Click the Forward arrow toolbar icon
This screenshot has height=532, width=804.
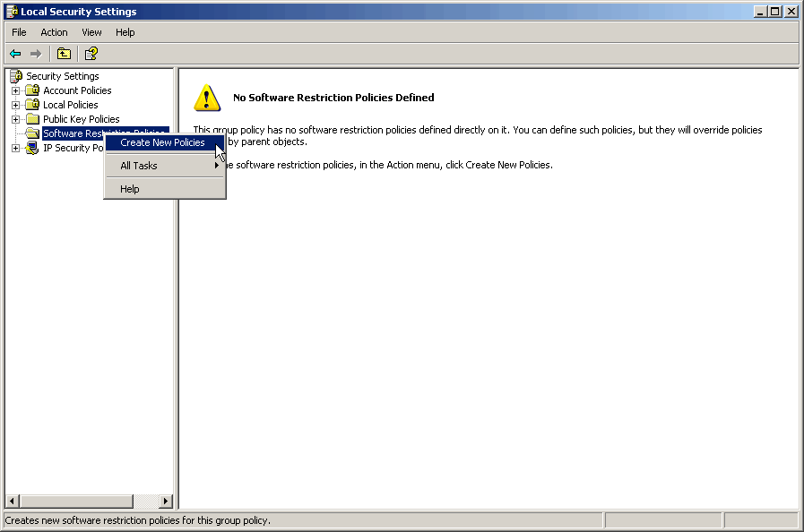pos(35,54)
